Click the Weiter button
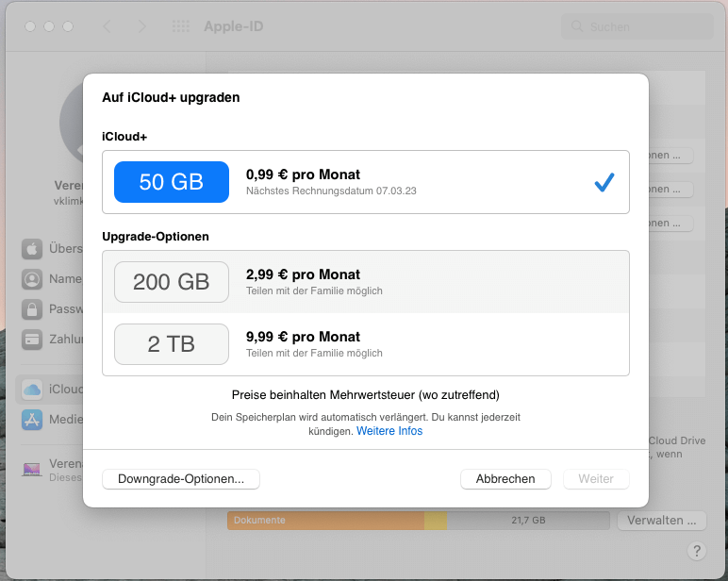The width and height of the screenshot is (728, 581). click(x=596, y=479)
